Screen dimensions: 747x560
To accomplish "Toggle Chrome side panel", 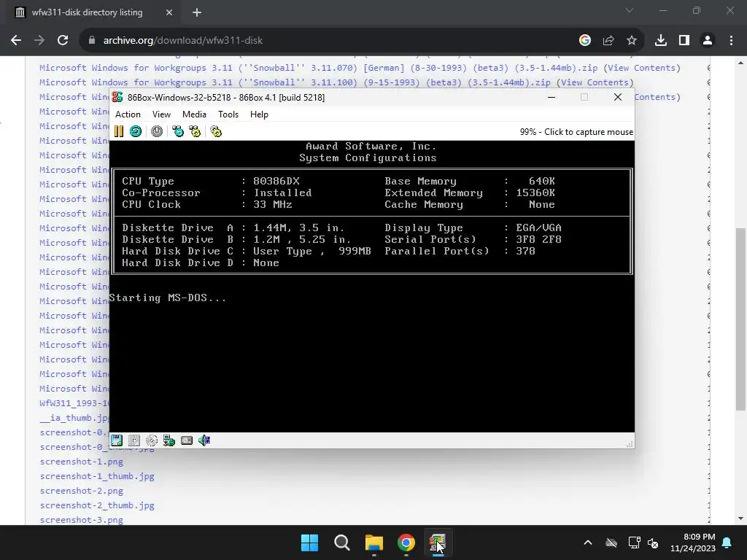I will [684, 41].
